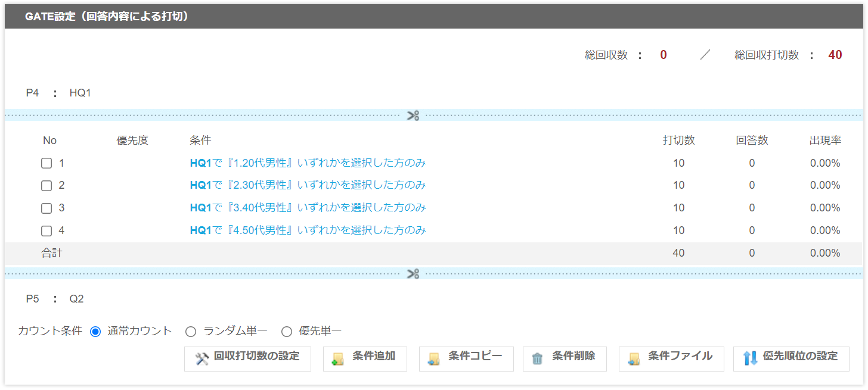Open the 1.20代男性 condition link
This screenshot has width=868, height=390.
click(308, 163)
